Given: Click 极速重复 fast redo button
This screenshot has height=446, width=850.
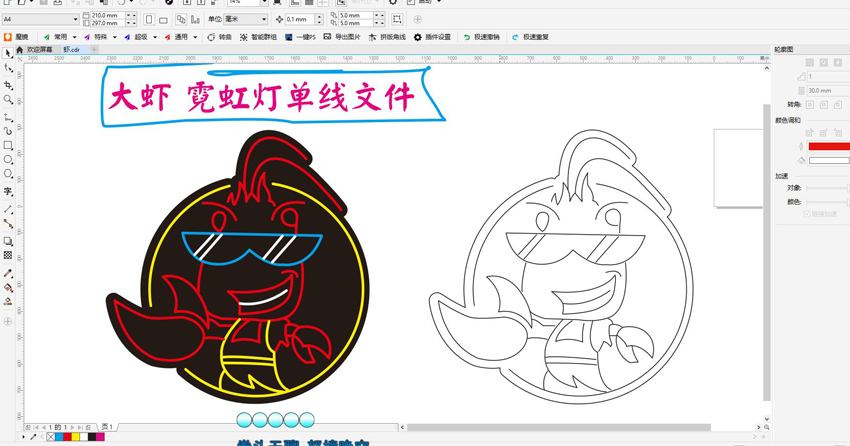Looking at the screenshot, I should point(530,37).
